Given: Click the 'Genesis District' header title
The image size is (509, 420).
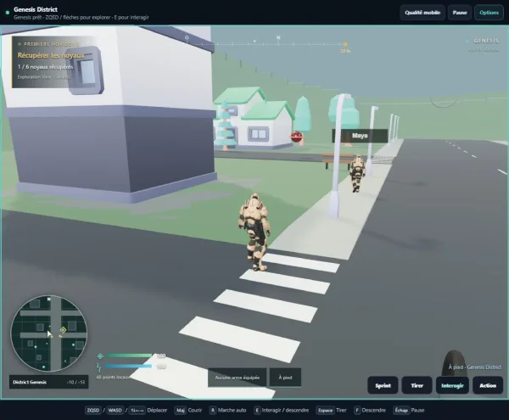Looking at the screenshot, I should point(36,9).
